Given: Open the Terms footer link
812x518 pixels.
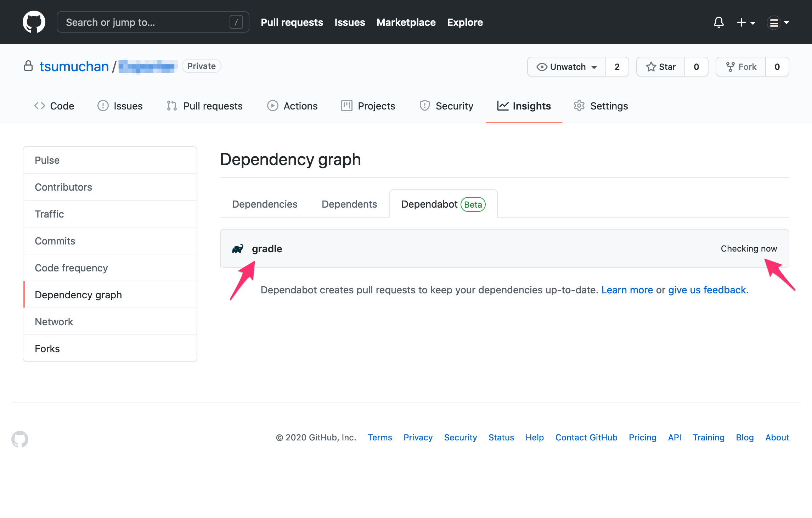Looking at the screenshot, I should (x=380, y=438).
